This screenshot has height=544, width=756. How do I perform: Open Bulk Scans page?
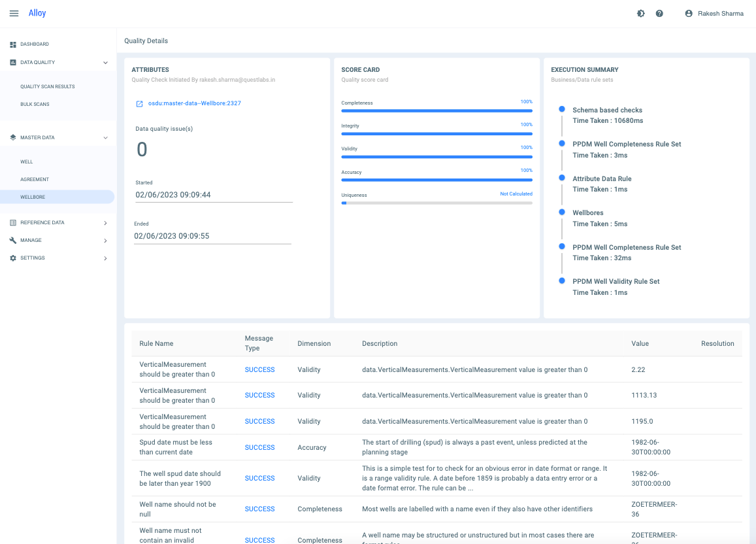click(35, 104)
